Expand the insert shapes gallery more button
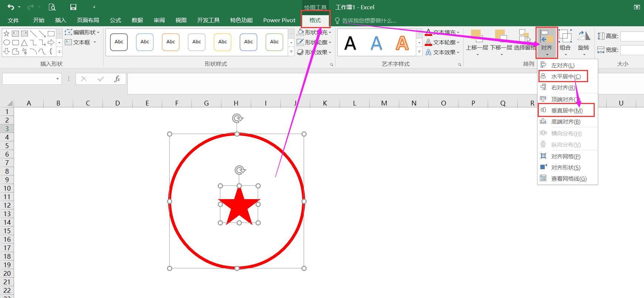Image resolution: width=644 pixels, height=298 pixels. [59, 52]
